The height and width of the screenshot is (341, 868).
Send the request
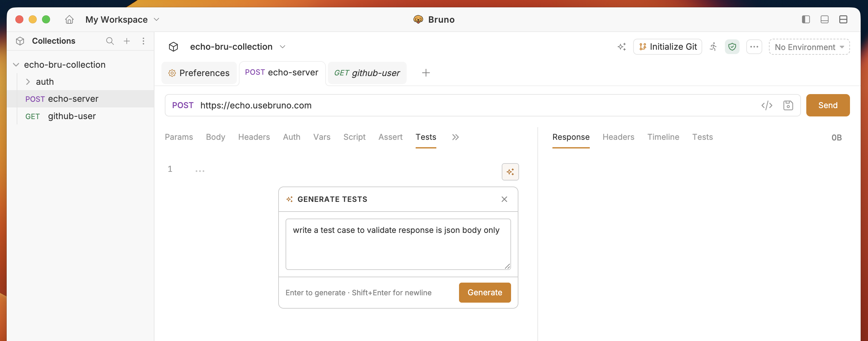[x=828, y=105]
